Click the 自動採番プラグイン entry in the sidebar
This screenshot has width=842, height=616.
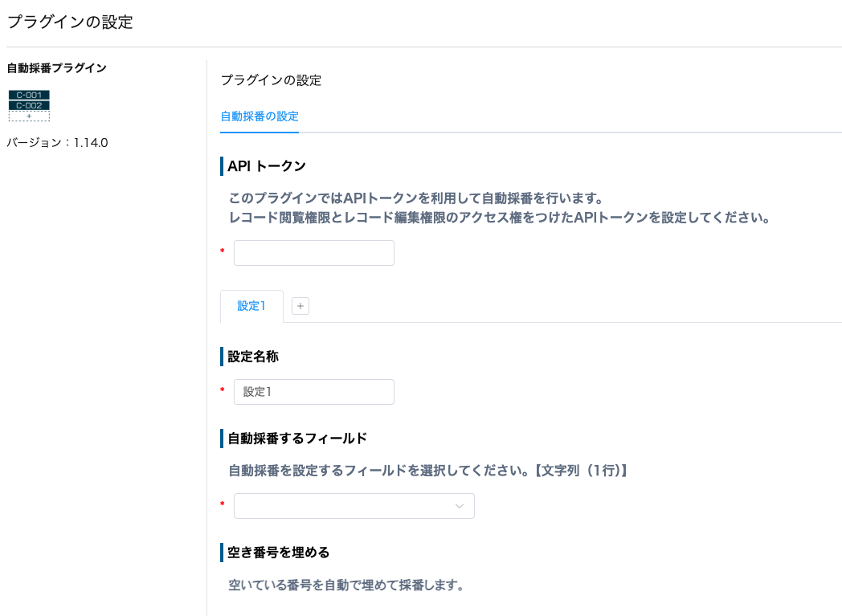point(55,68)
